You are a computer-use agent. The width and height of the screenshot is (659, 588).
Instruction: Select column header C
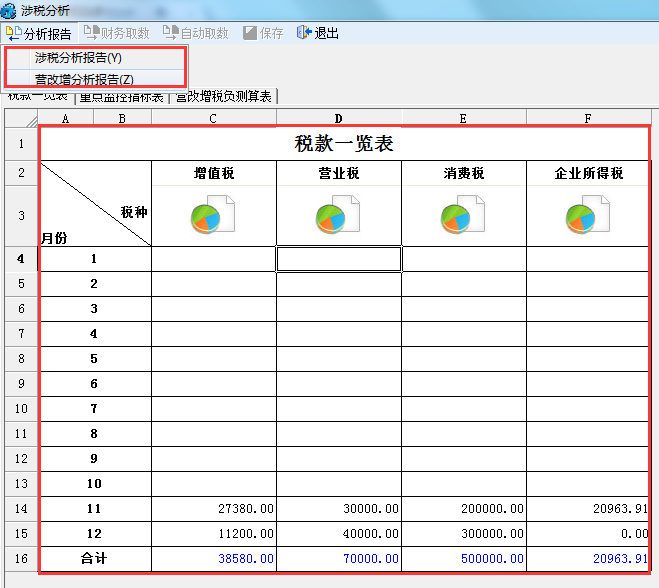pyautogui.click(x=213, y=118)
